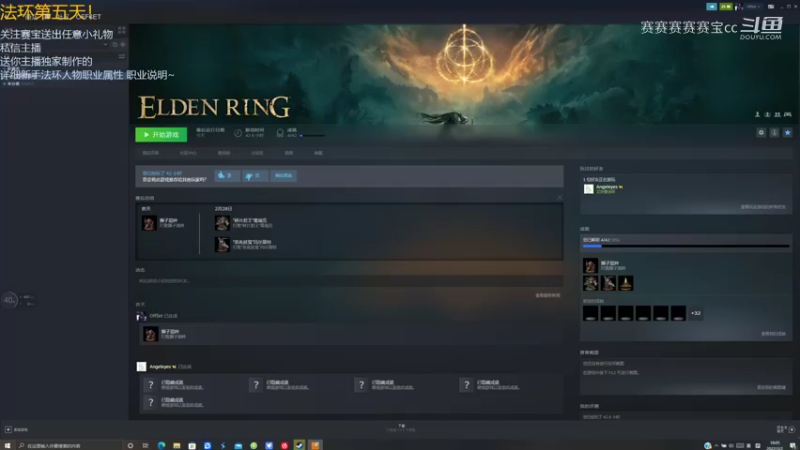The height and width of the screenshot is (450, 800).
Task: Click the link at the activity box's right
Action: [547, 295]
